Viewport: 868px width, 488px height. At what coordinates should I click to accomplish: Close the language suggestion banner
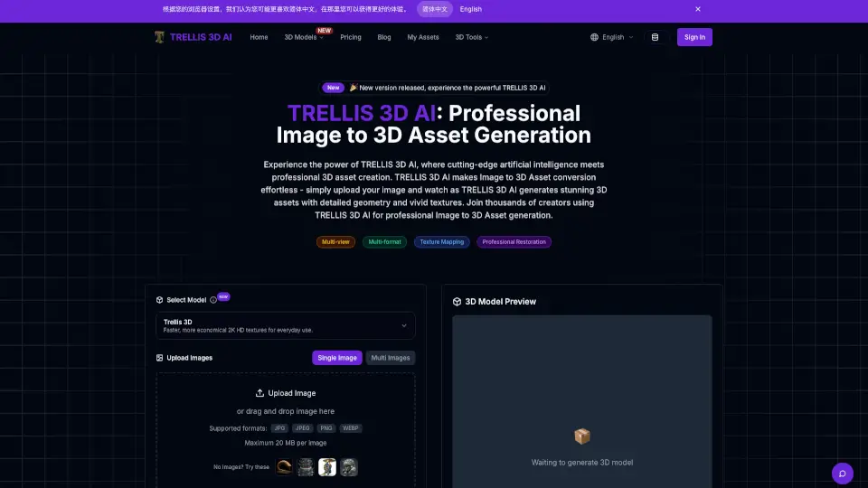click(x=698, y=9)
